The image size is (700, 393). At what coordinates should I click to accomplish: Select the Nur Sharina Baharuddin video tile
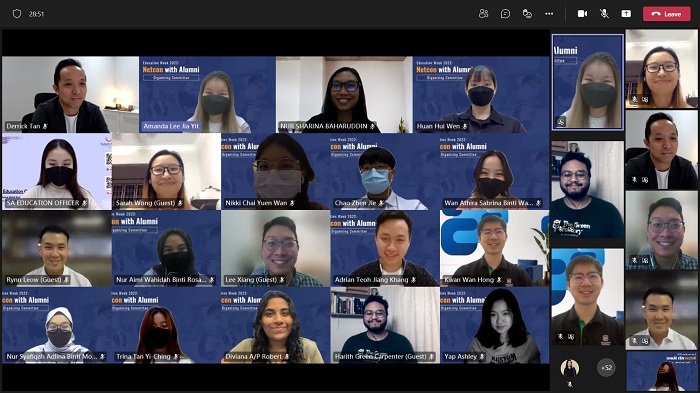pyautogui.click(x=344, y=95)
